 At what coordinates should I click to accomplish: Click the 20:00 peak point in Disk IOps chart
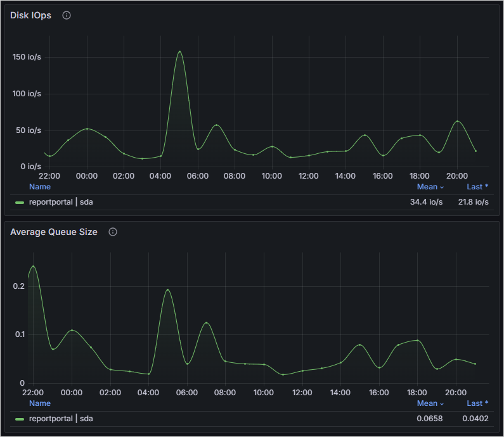coord(457,121)
